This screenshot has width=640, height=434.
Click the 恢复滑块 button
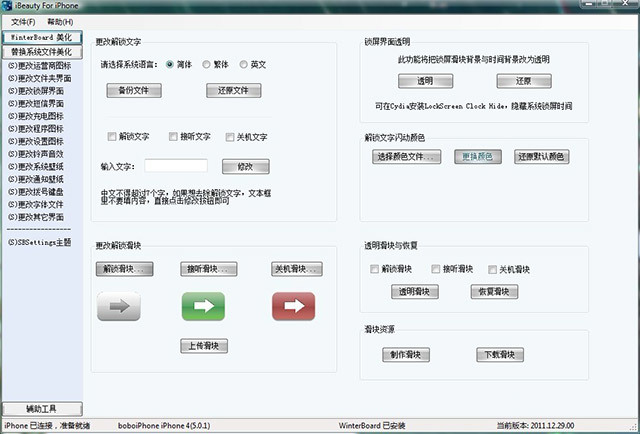tap(494, 292)
